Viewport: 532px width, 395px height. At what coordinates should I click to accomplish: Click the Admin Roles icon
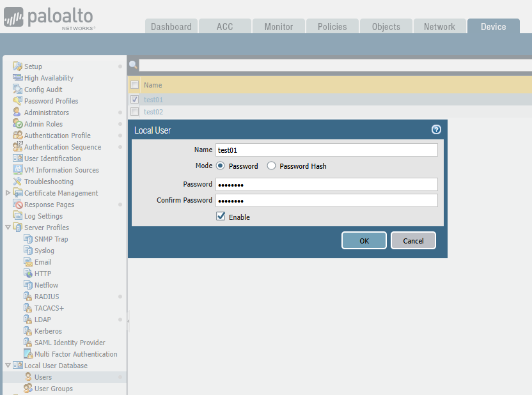(x=18, y=123)
